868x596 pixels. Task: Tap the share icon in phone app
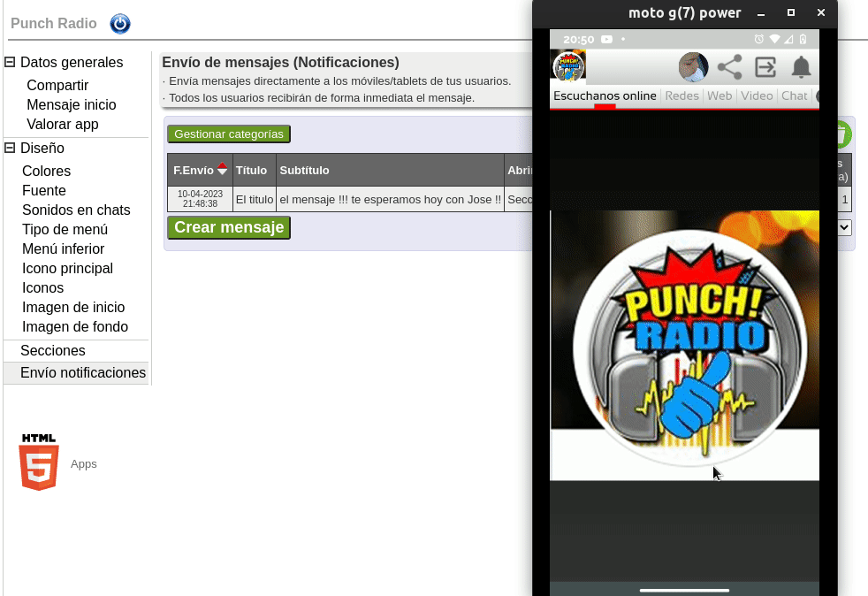(x=729, y=67)
